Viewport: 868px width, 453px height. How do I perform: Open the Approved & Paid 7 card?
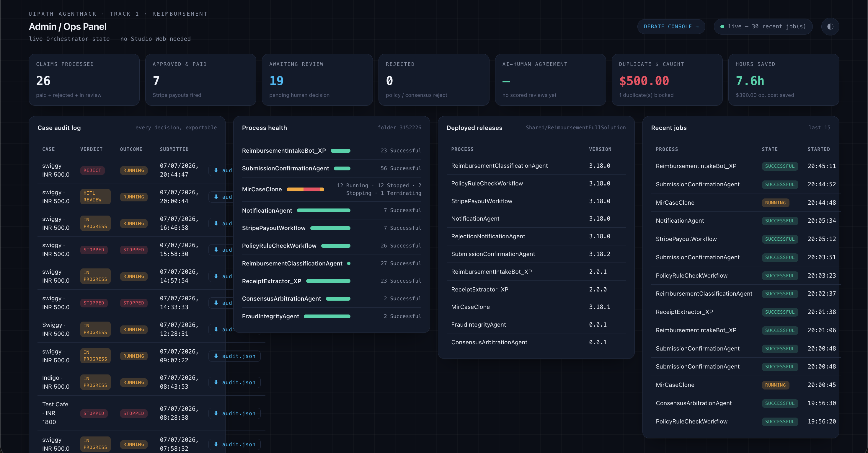200,80
